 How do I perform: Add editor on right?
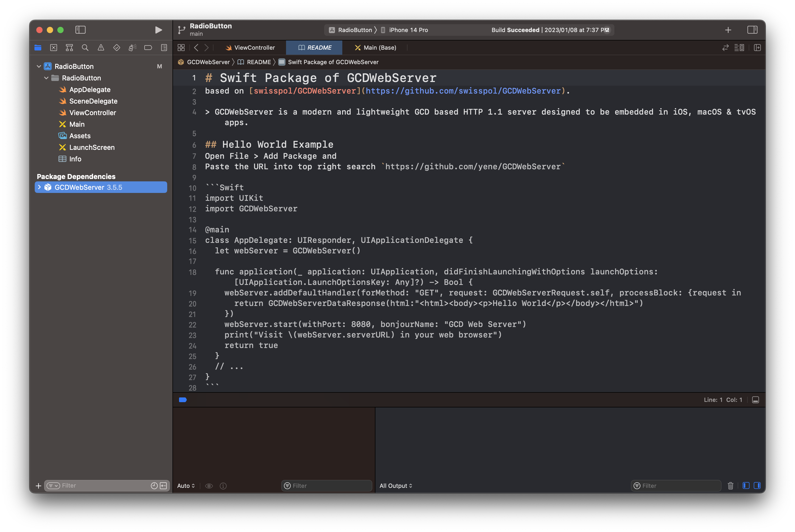[x=757, y=48]
